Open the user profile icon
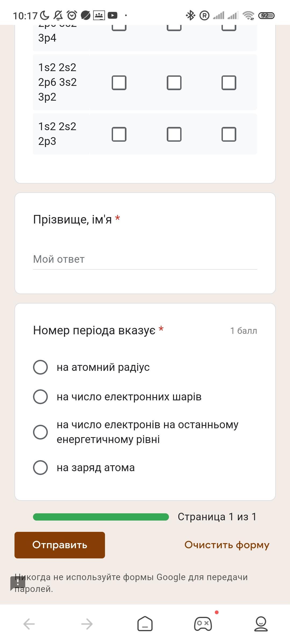This screenshot has width=290, height=644. coord(261,623)
